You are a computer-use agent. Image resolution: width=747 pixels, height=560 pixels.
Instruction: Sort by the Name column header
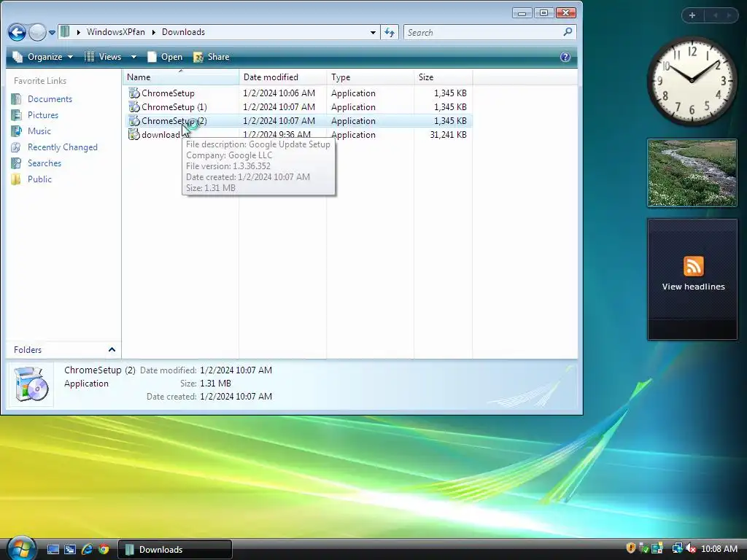[x=181, y=77]
